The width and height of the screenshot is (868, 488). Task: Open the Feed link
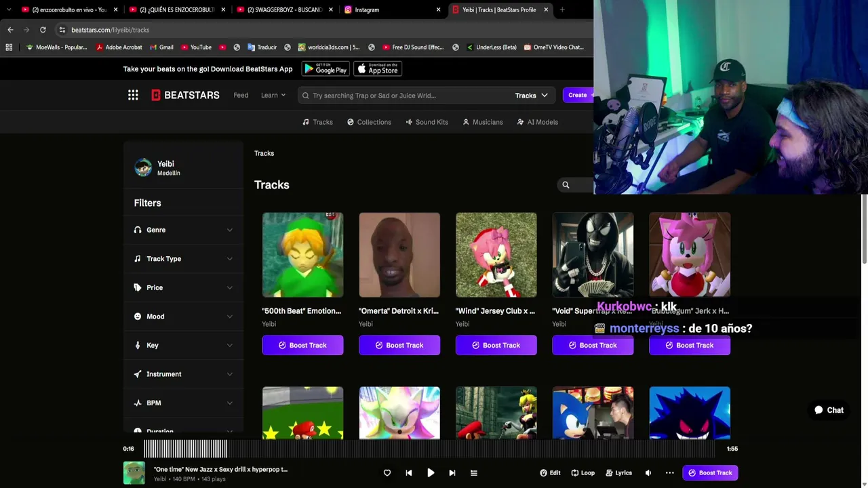pos(241,95)
